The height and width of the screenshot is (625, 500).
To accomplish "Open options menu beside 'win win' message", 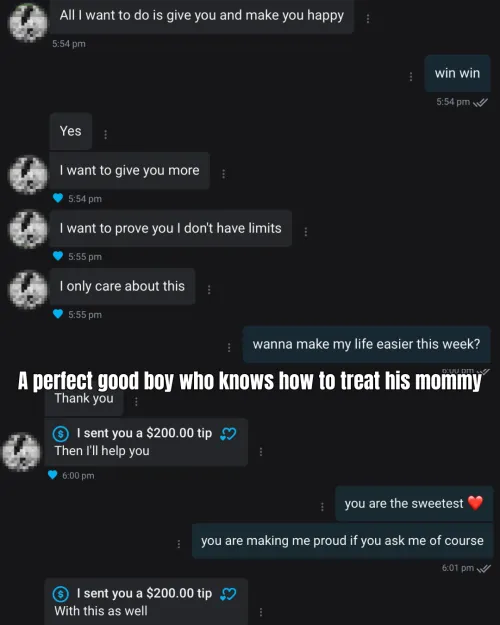I will (x=411, y=77).
